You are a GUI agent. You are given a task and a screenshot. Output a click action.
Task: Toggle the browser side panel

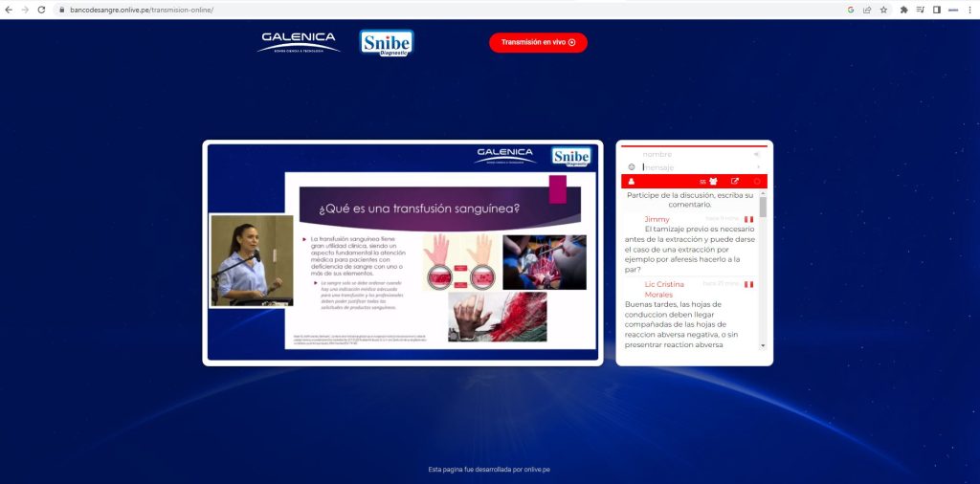coord(936,10)
